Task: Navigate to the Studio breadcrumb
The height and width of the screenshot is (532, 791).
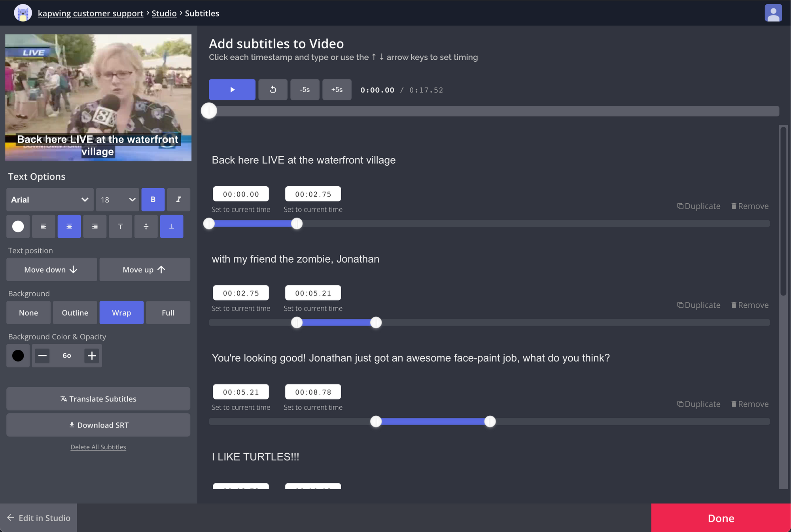Action: point(164,13)
